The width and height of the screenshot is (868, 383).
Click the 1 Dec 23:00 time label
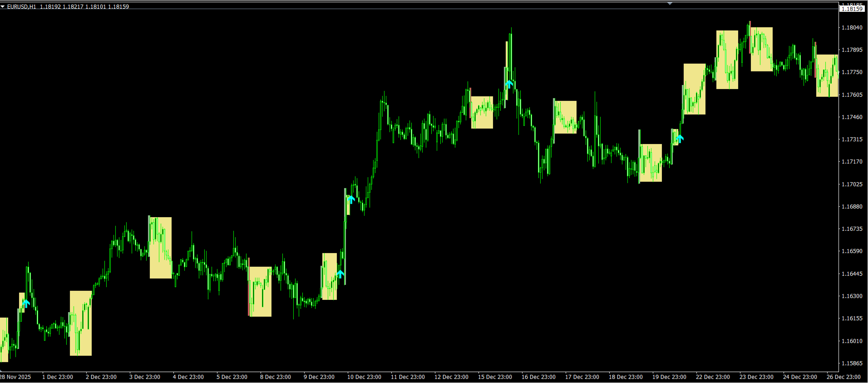click(x=58, y=377)
